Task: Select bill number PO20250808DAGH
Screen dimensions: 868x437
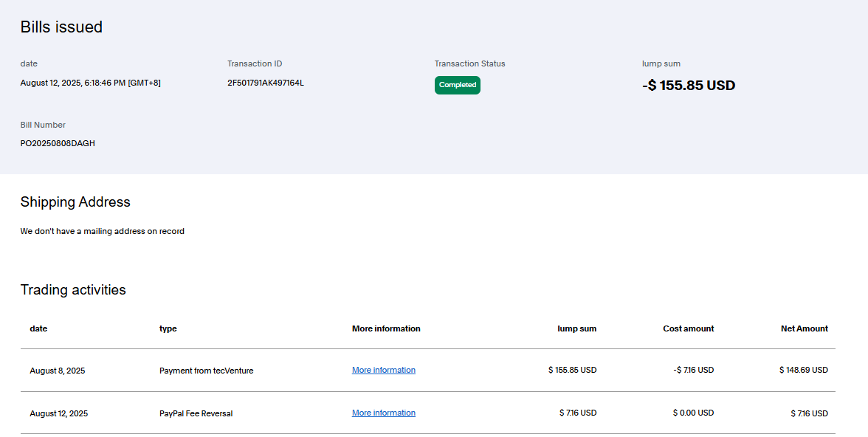Action: [x=58, y=143]
